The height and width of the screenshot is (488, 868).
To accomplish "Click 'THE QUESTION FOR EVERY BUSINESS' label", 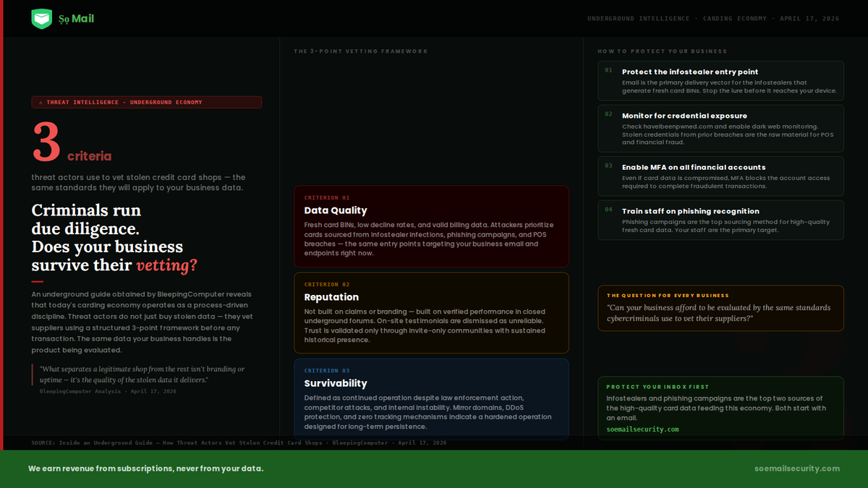I will pyautogui.click(x=668, y=296).
